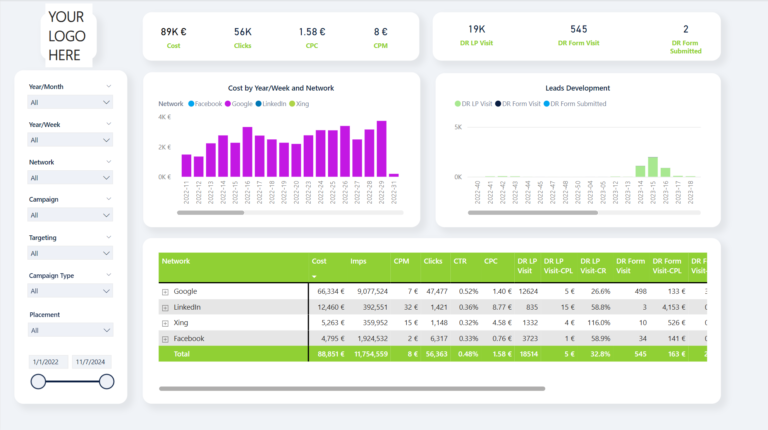Click the DR Form Submitted card value 2
This screenshot has width=768, height=430.
pyautogui.click(x=686, y=29)
